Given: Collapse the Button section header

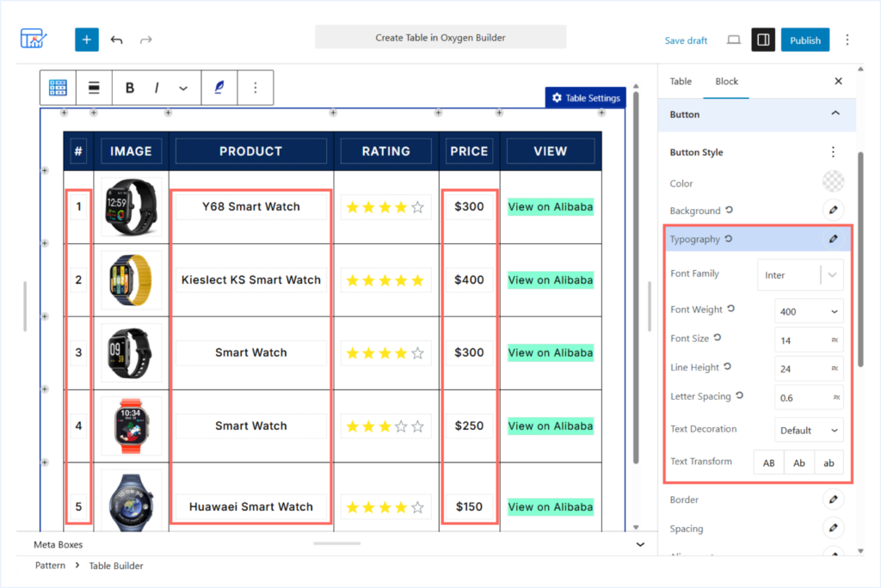Looking at the screenshot, I should pos(757,114).
